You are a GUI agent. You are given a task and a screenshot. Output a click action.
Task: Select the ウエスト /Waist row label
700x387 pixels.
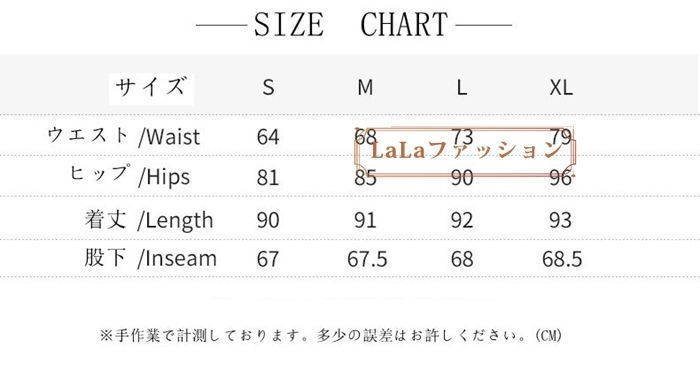[x=124, y=136]
